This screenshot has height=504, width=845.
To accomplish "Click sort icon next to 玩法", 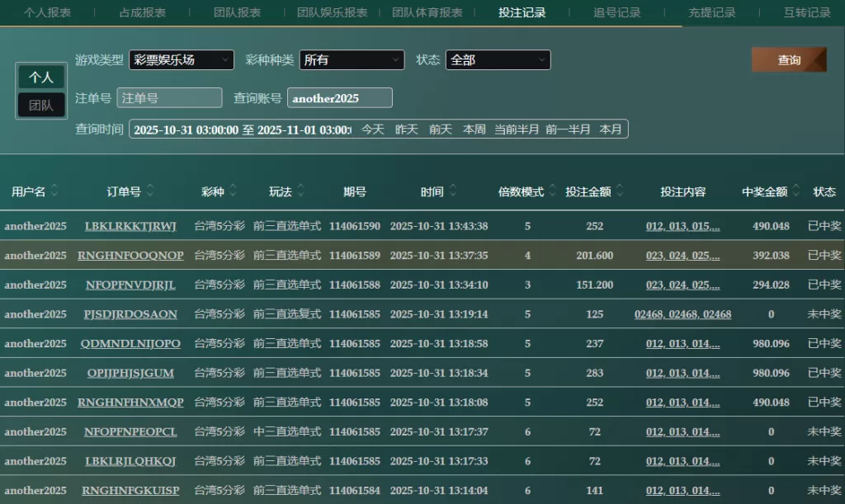I will pyautogui.click(x=301, y=191).
